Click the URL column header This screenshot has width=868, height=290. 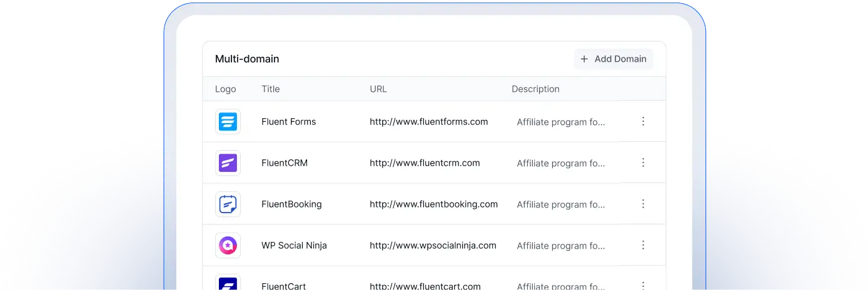pyautogui.click(x=378, y=89)
